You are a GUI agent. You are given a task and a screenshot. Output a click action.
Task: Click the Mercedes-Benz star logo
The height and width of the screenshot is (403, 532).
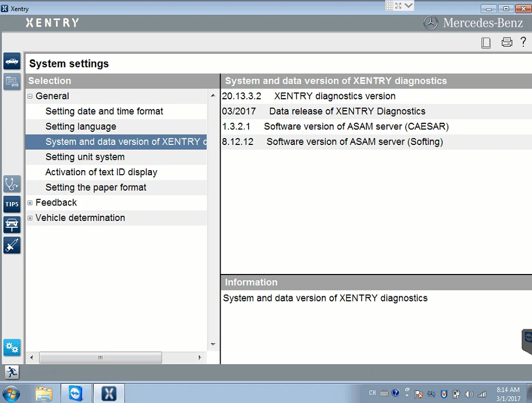tap(430, 23)
